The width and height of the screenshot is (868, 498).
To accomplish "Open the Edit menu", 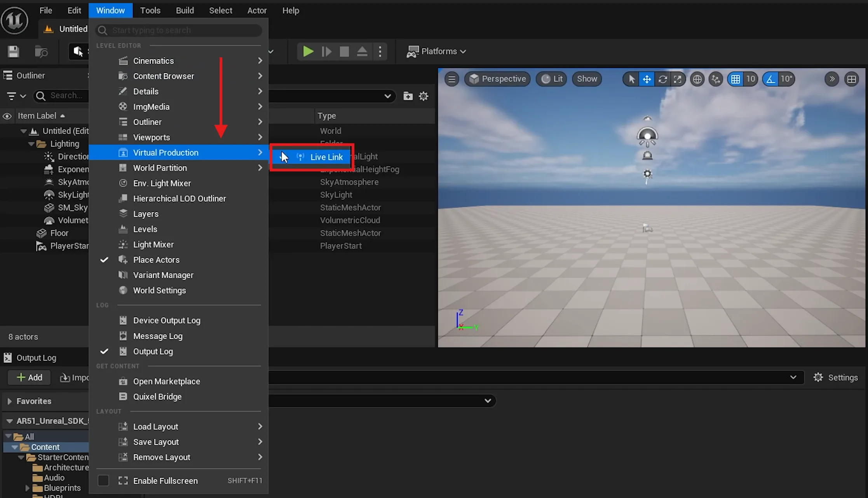I will point(74,10).
